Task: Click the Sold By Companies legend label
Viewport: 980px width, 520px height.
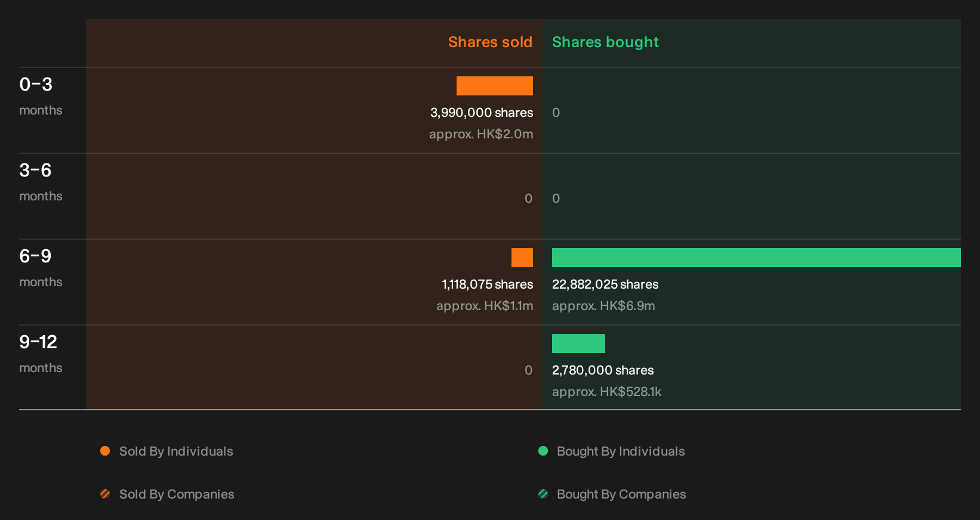Action: [177, 494]
